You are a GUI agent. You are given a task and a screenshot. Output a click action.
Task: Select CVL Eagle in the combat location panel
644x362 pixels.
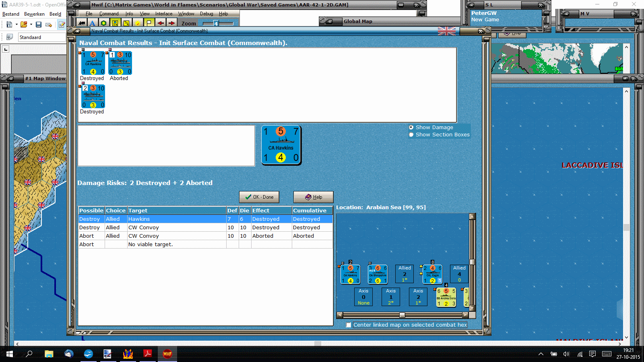[x=432, y=274]
